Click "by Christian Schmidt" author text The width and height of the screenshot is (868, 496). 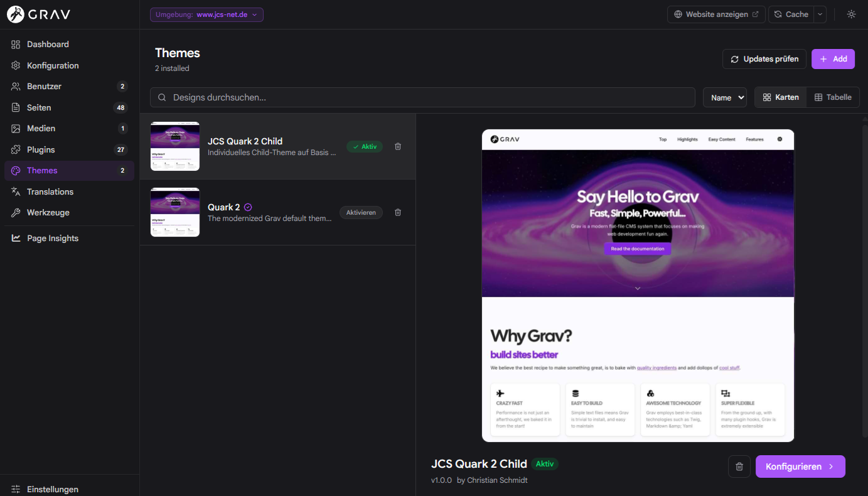pos(492,480)
